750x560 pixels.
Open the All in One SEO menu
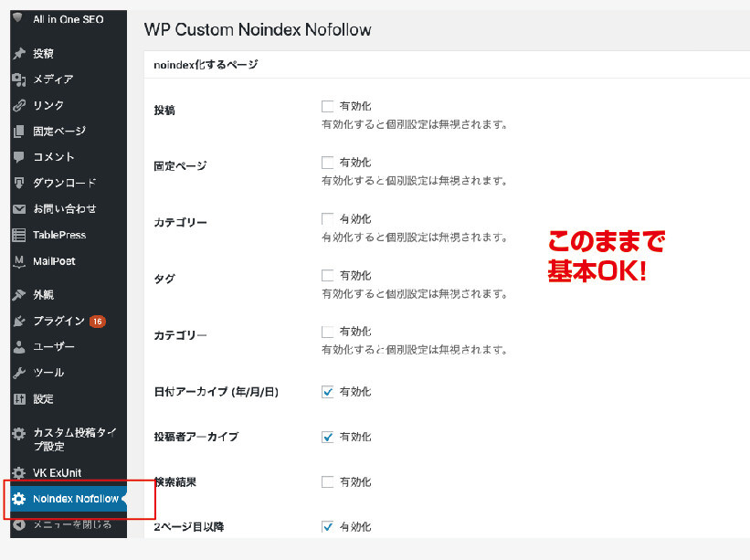pos(65,19)
